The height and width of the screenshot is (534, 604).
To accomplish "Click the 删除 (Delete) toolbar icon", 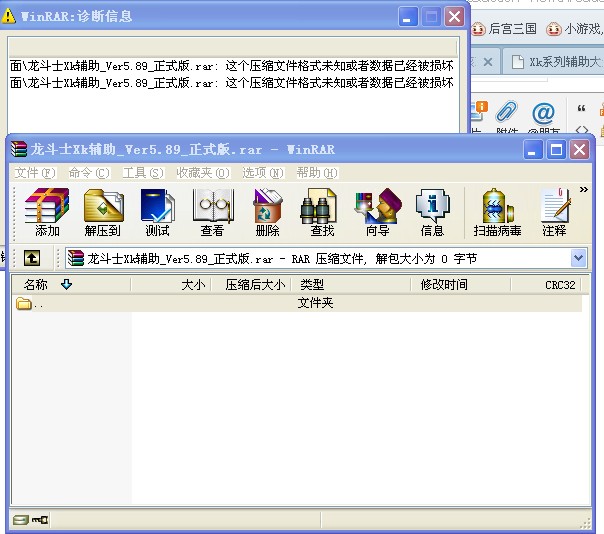I will coord(267,212).
